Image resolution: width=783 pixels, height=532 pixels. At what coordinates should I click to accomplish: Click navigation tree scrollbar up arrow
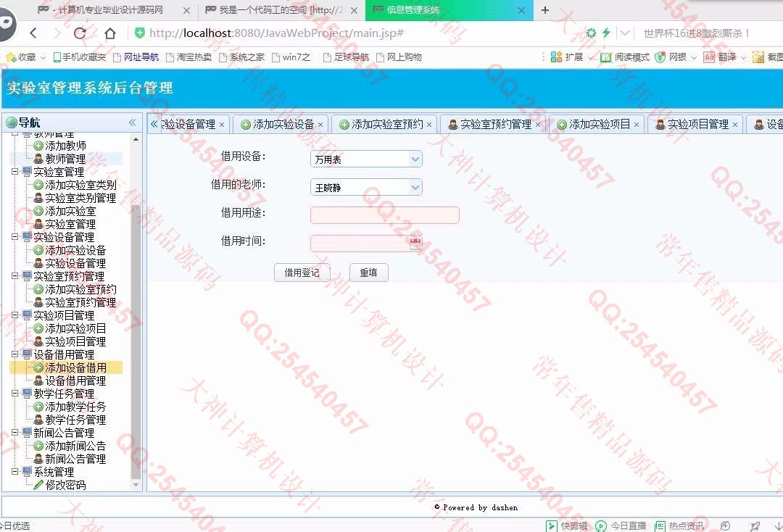tap(136, 139)
